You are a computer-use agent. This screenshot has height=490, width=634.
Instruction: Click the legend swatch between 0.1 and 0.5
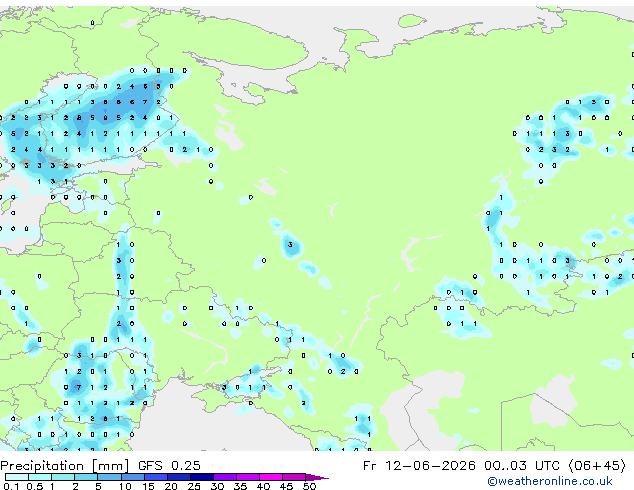pyautogui.click(x=17, y=477)
